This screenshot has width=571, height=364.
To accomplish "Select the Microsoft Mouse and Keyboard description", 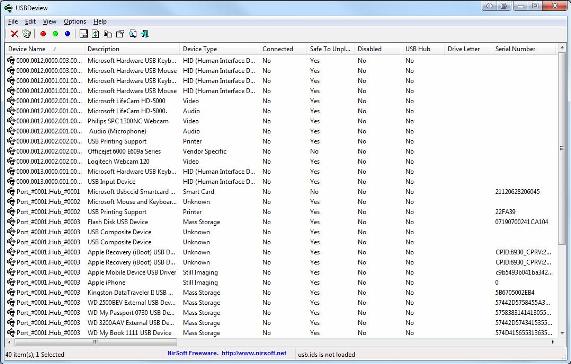I will [131, 202].
